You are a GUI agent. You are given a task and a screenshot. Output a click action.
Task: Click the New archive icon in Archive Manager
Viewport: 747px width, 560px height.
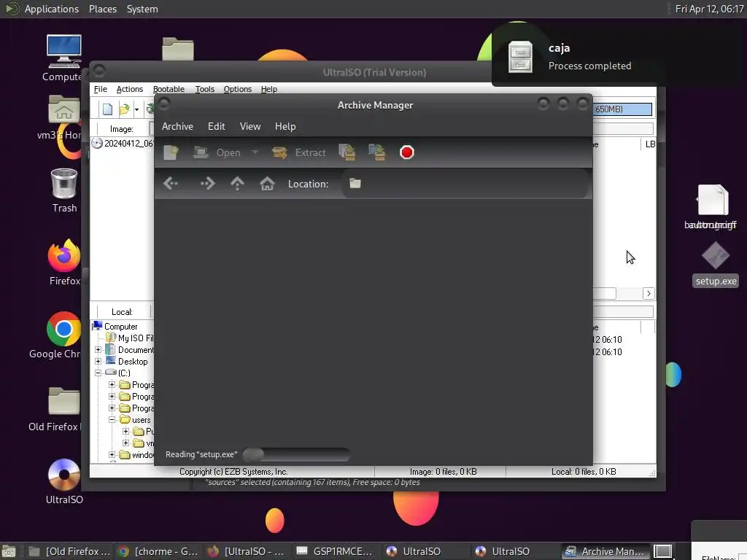click(171, 152)
